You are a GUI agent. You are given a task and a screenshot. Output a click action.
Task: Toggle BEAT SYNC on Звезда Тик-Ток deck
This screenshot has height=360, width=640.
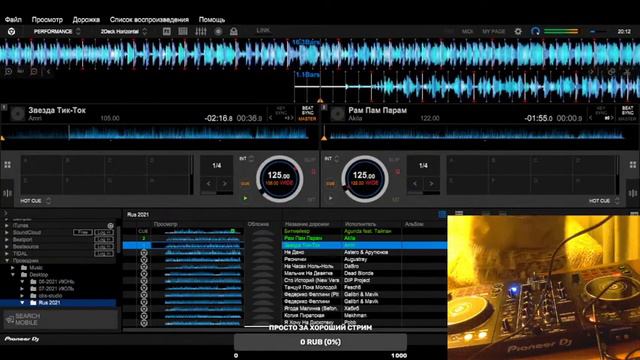click(307, 111)
